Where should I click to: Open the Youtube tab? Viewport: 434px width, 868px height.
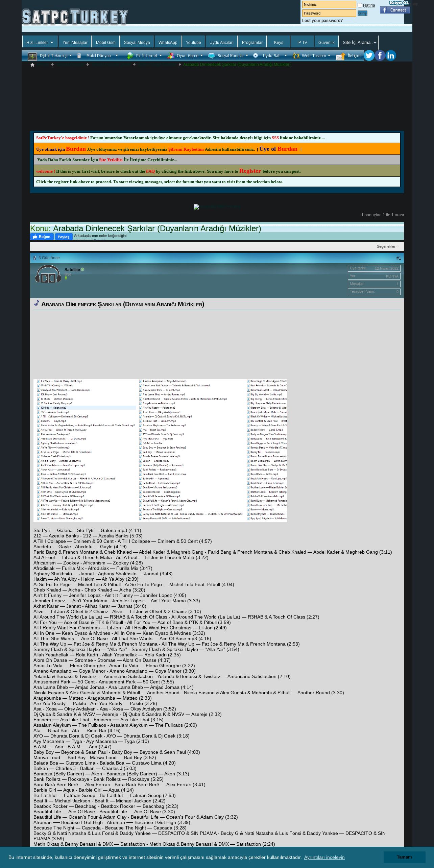click(x=193, y=42)
